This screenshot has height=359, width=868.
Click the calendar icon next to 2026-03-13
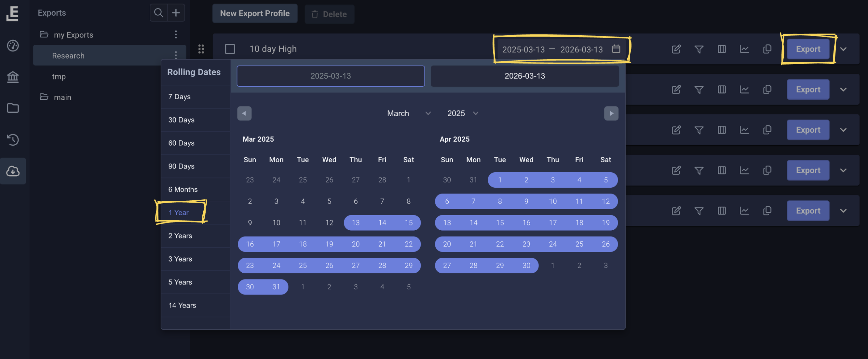pyautogui.click(x=617, y=49)
